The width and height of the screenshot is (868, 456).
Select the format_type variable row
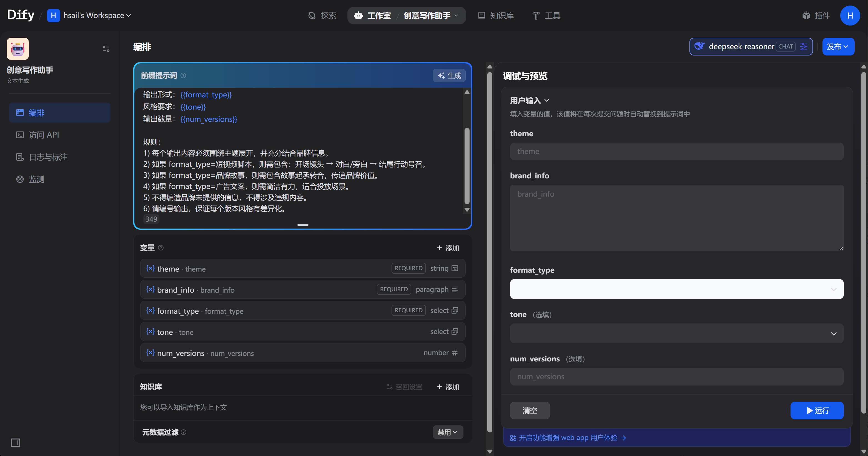[303, 310]
